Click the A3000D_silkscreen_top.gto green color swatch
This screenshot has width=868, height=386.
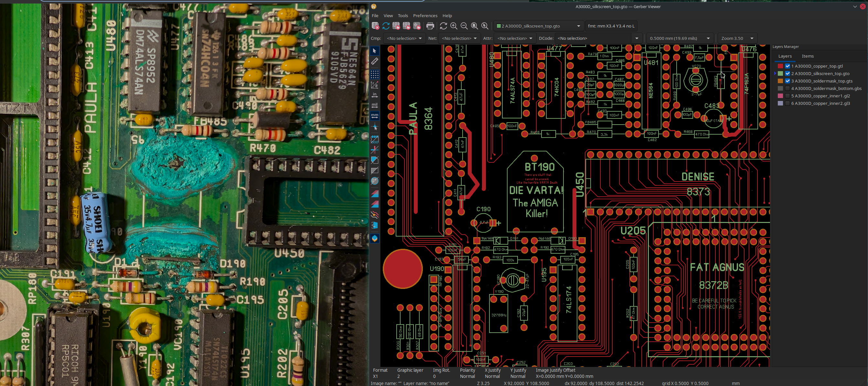pos(780,73)
